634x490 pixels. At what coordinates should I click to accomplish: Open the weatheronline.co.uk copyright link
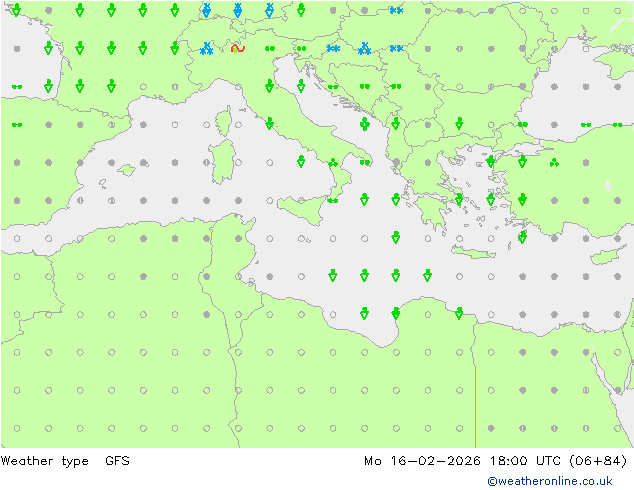point(549,481)
